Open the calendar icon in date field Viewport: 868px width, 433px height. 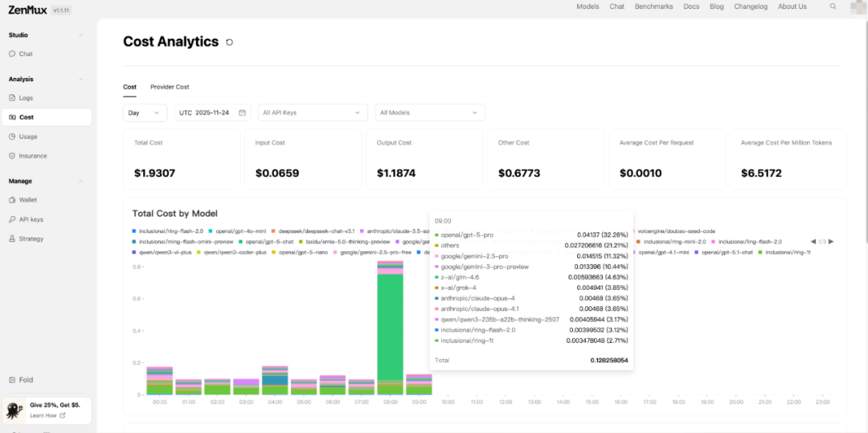click(242, 112)
